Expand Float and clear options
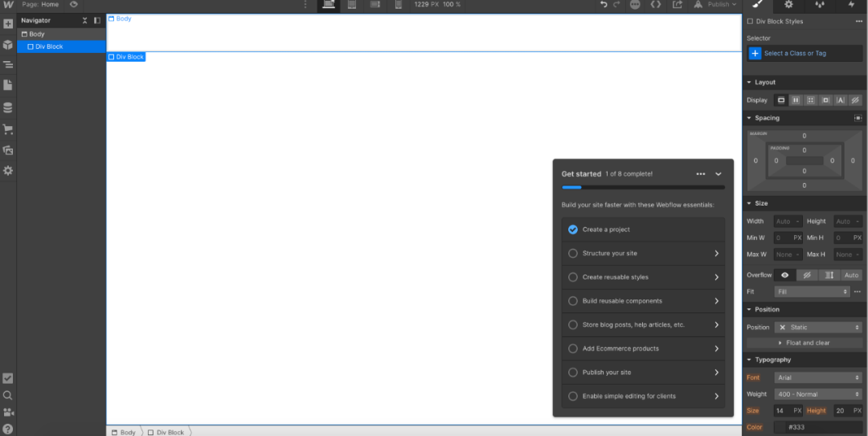 click(805, 343)
